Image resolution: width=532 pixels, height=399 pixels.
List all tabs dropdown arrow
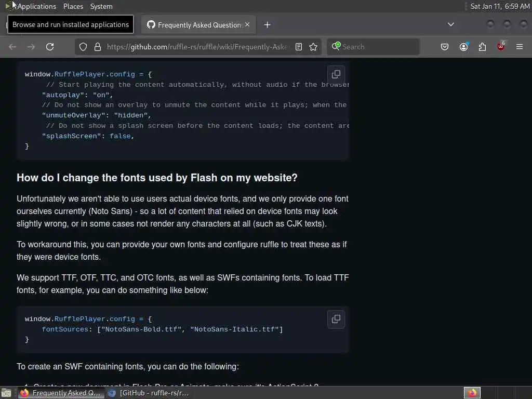451,24
